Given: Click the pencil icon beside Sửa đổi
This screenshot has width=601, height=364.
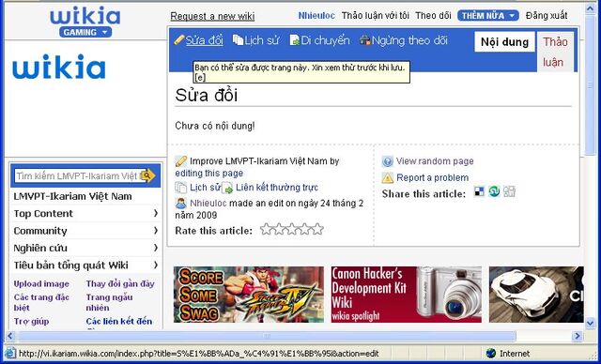Looking at the screenshot, I should pyautogui.click(x=179, y=39).
